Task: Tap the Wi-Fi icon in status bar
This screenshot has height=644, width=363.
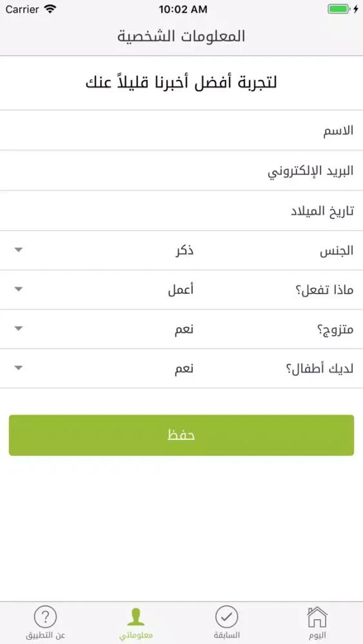Action: pos(50,10)
